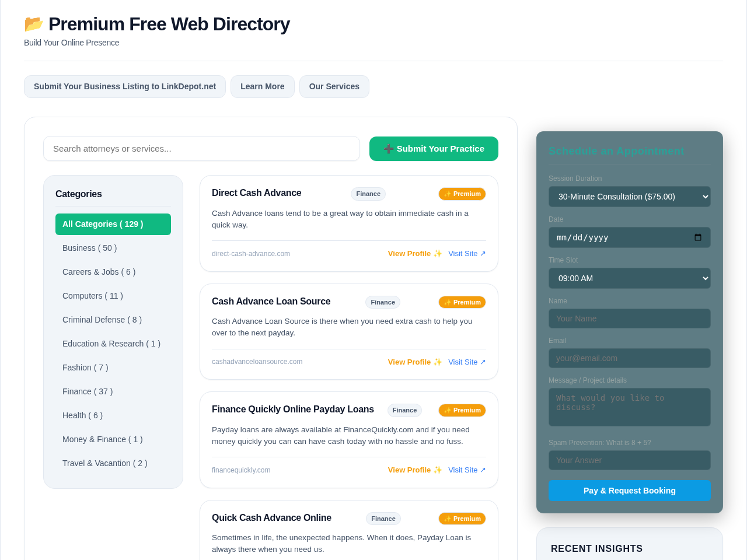View Profile for Cash Advance Loan Source
747x560 pixels.
point(415,362)
